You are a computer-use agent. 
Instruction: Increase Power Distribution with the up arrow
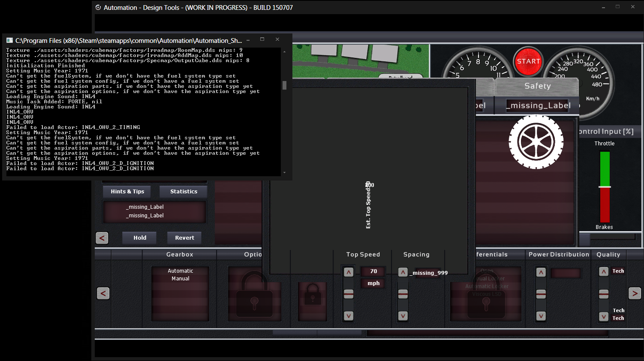541,272
